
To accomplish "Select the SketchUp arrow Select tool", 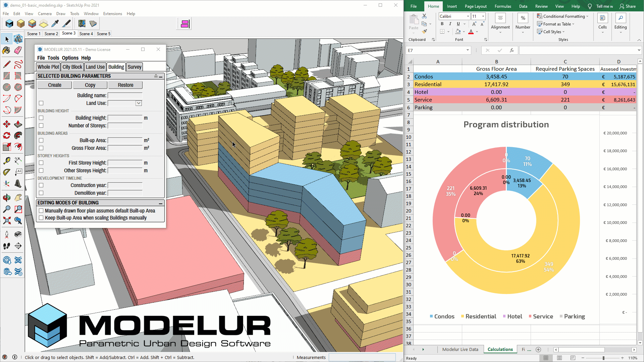I will tap(7, 39).
